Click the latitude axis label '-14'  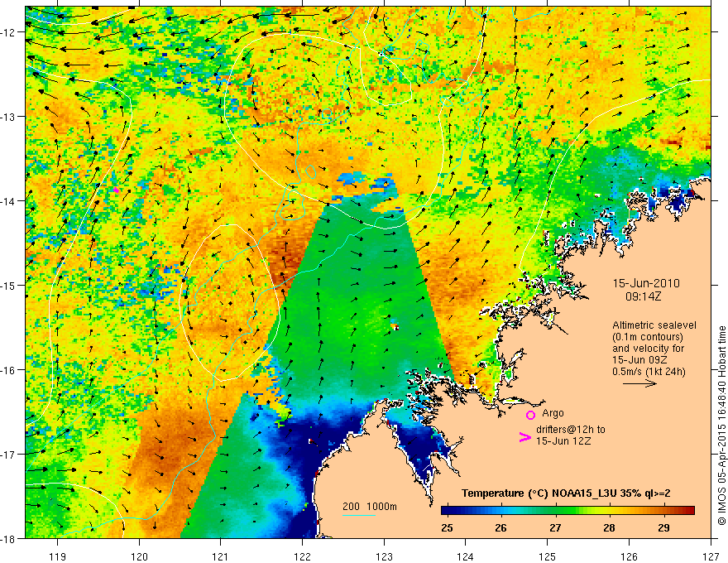[x=9, y=201]
